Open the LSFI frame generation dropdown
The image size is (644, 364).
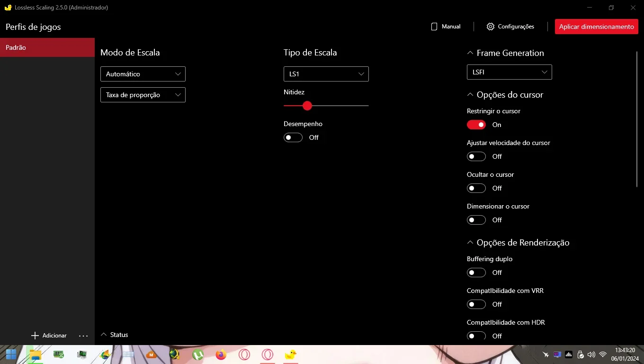point(510,72)
